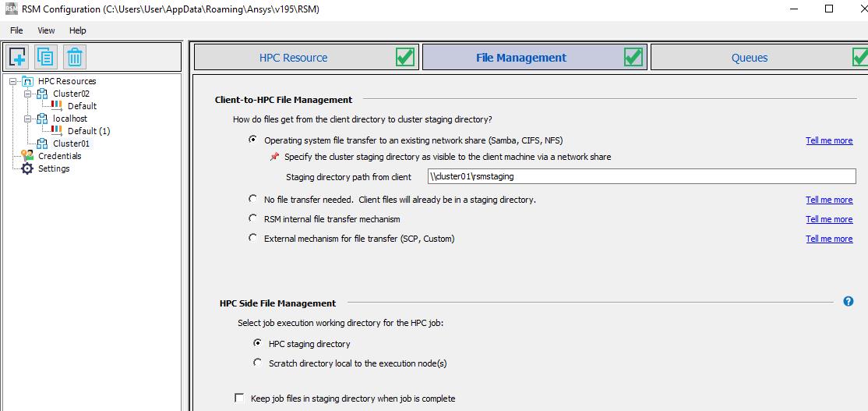Select Default (1) queue under localhost
Viewport: 868px width, 411px height.
[89, 131]
